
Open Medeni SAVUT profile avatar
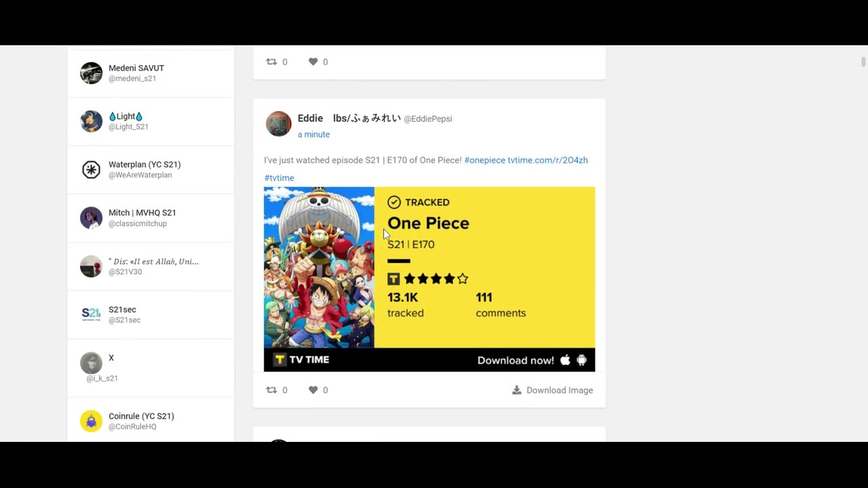click(91, 73)
